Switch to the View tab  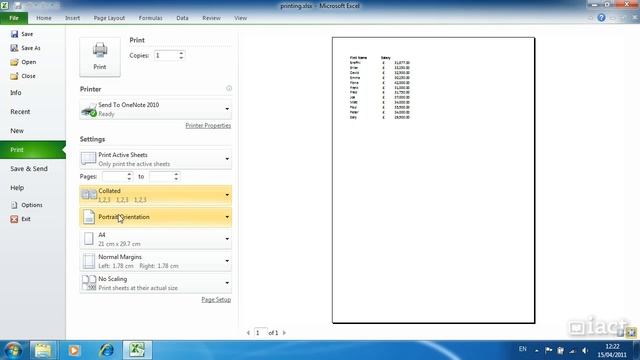[240, 18]
